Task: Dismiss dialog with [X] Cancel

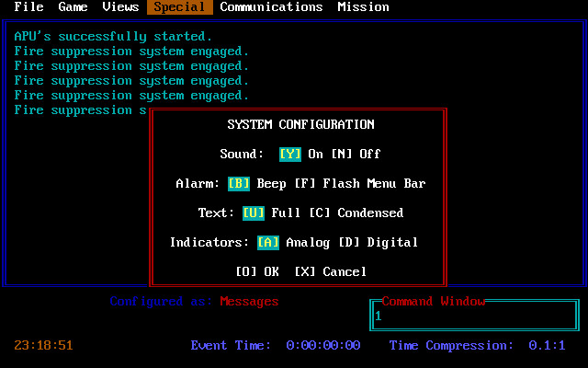Action: point(331,272)
